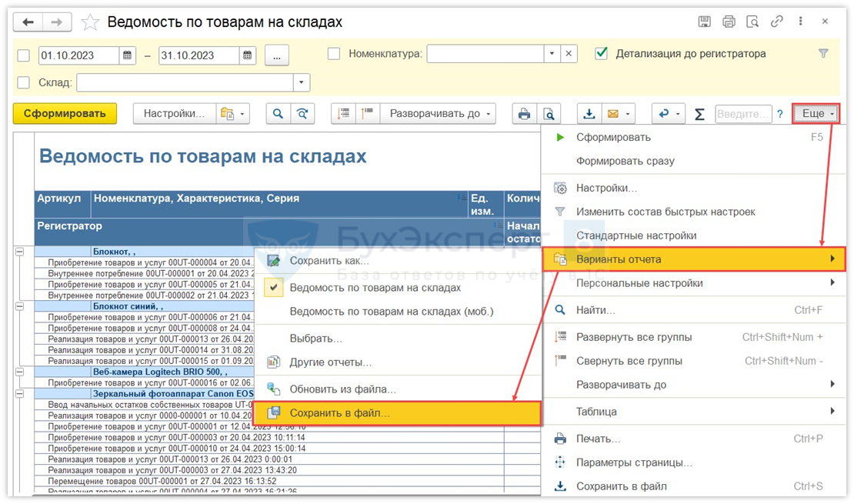Click the 'Введите...' search input field

point(742,114)
